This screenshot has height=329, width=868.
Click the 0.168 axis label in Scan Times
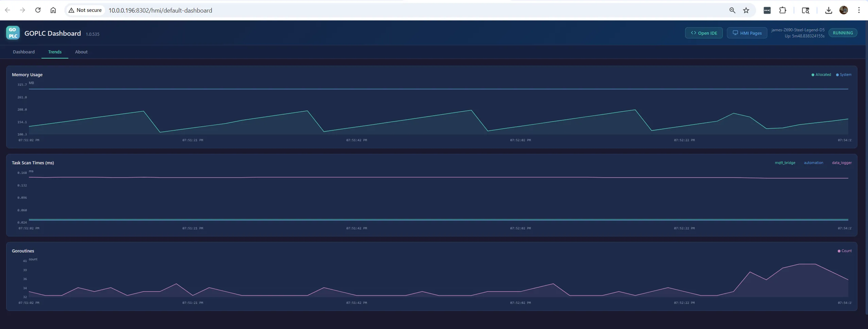pos(22,173)
